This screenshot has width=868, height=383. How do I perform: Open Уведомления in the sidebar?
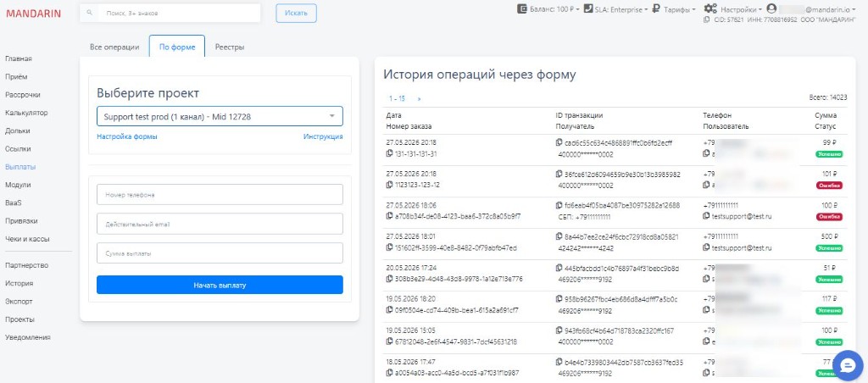point(28,337)
